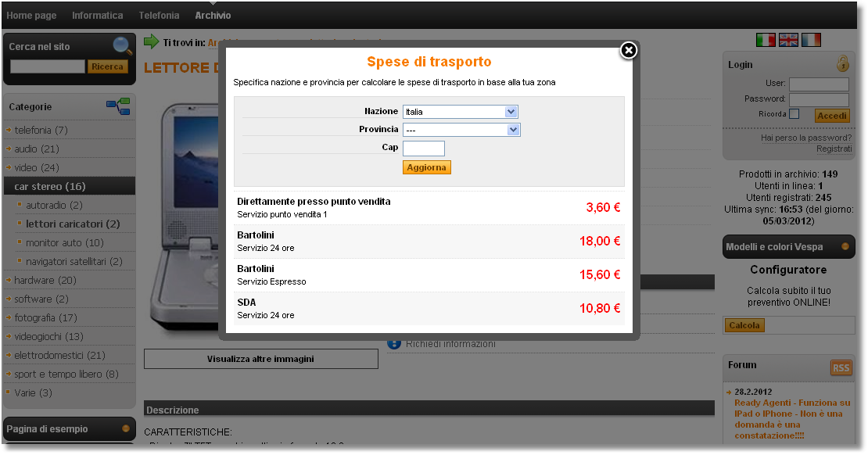Open the Home page menu
The height and width of the screenshot is (455, 868).
point(31,16)
